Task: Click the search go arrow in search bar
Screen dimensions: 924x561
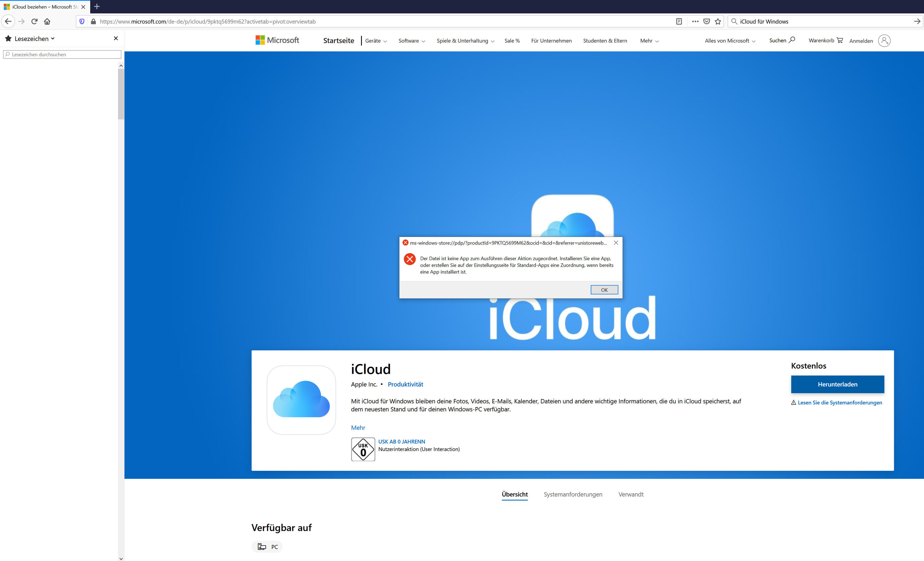Action: point(917,21)
